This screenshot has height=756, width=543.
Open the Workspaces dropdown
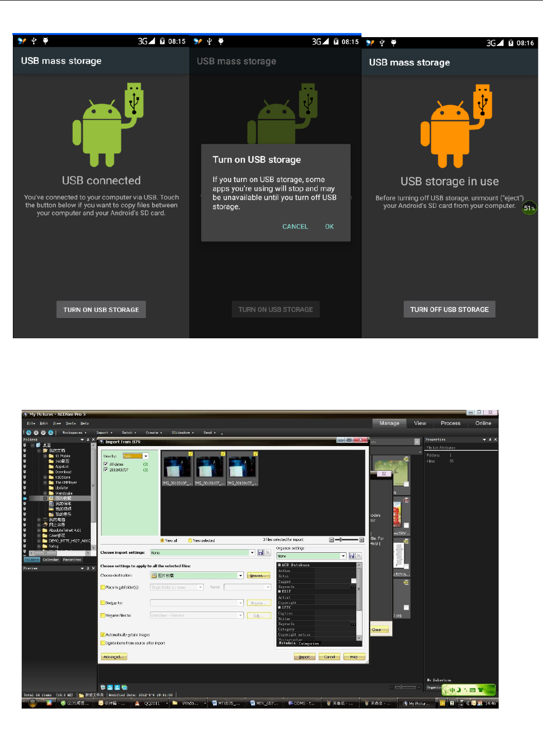point(74,433)
